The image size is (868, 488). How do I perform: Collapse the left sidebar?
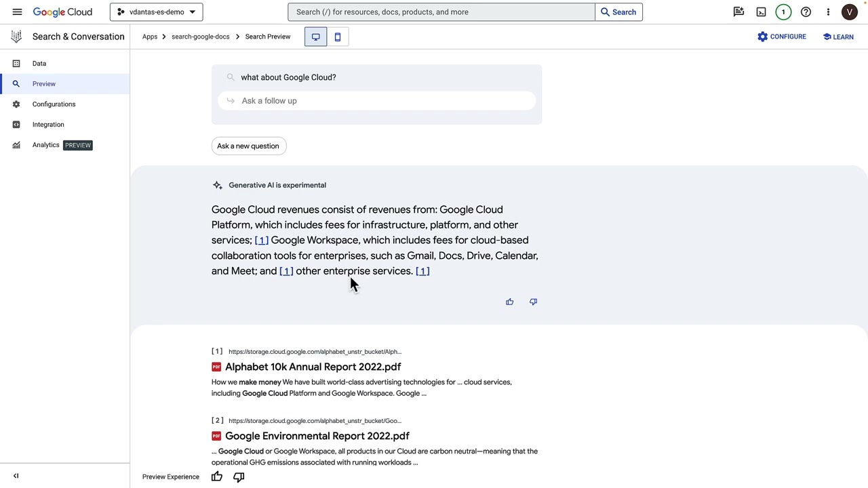16,476
